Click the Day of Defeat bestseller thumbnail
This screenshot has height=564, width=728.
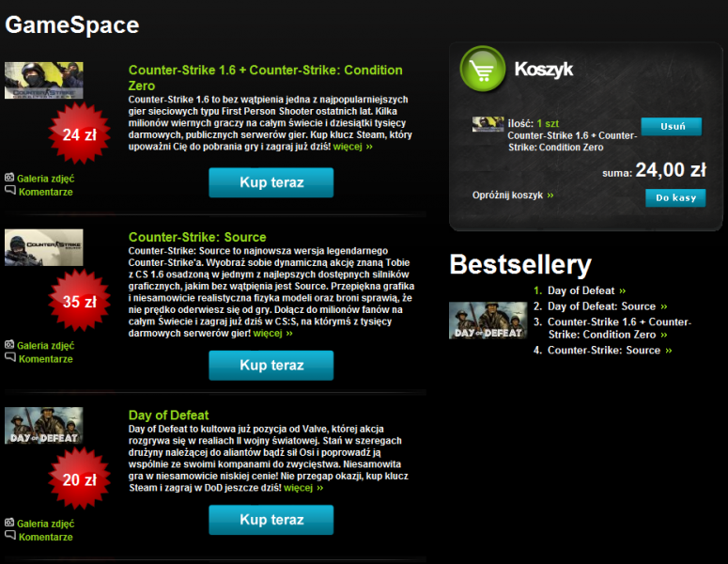[488, 321]
